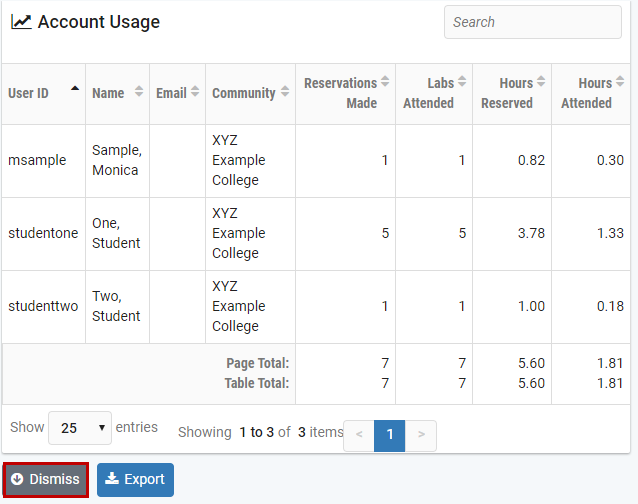Click the Name column sort icon

click(x=139, y=93)
